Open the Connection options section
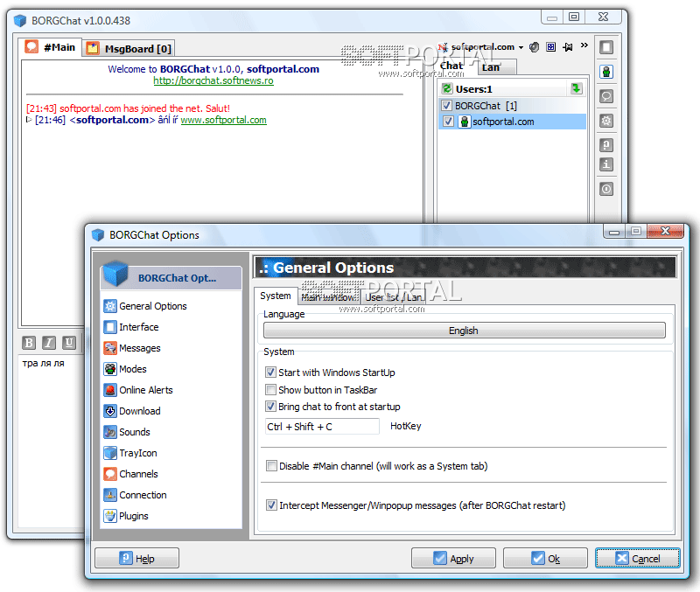The height and width of the screenshot is (592, 700). pyautogui.click(x=136, y=495)
